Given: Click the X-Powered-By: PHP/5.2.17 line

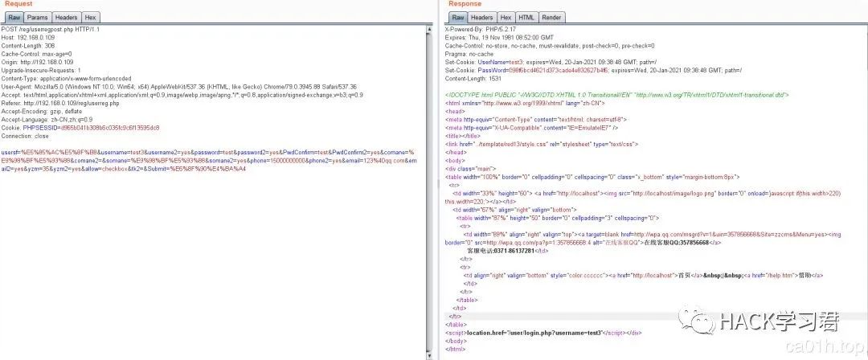Looking at the screenshot, I should (x=481, y=30).
